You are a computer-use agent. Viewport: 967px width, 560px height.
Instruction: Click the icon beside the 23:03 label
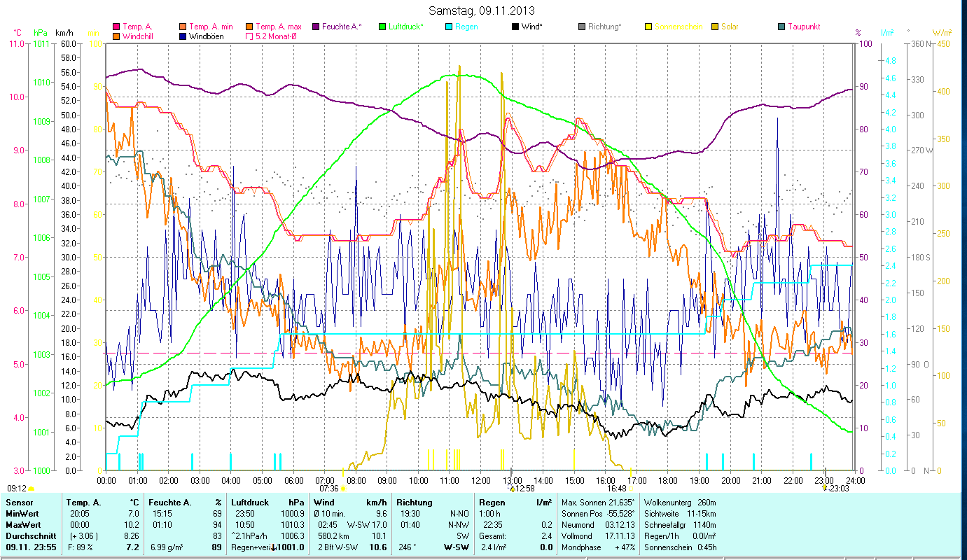825,488
